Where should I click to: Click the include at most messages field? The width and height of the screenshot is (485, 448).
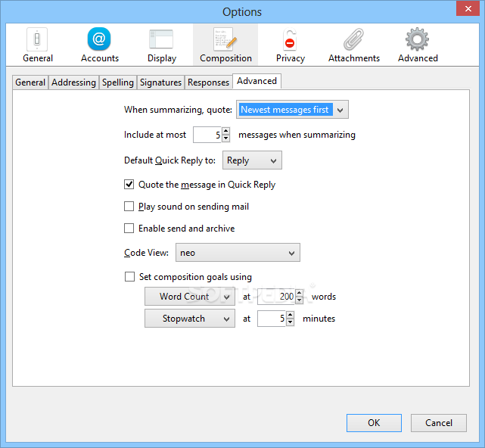pos(207,135)
